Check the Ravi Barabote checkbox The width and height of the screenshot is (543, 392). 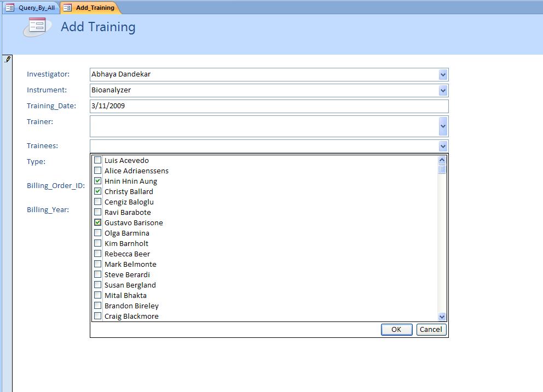[98, 212]
